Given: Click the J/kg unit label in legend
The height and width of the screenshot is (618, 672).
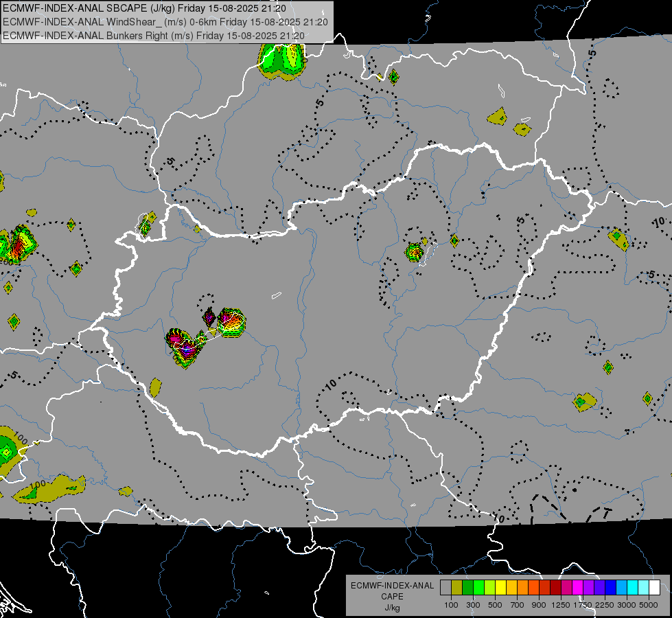Looking at the screenshot, I should [392, 608].
